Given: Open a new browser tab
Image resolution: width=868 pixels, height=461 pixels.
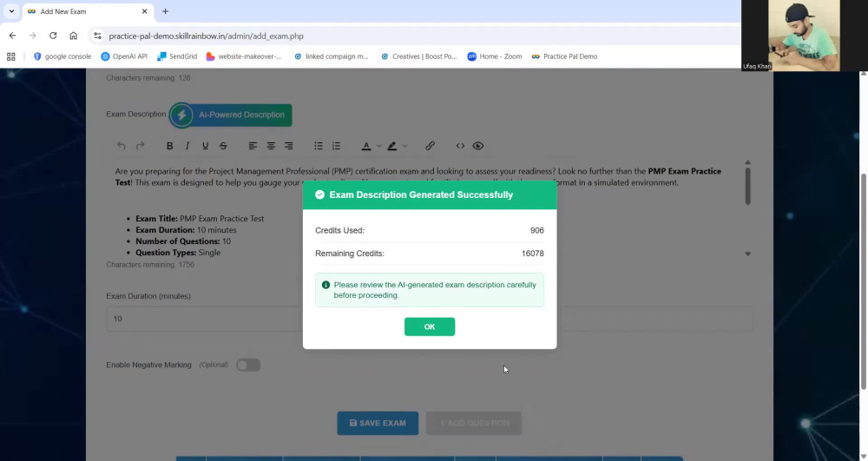Looking at the screenshot, I should 165,11.
